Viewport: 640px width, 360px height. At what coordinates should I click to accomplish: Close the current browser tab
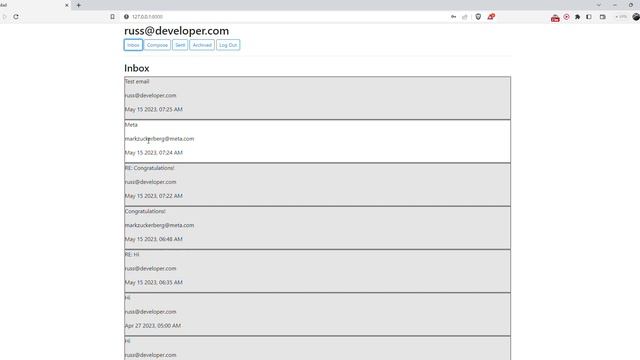(67, 5)
